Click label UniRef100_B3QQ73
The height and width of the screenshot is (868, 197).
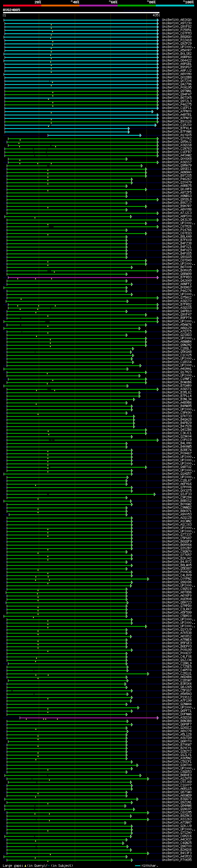(177, 799)
